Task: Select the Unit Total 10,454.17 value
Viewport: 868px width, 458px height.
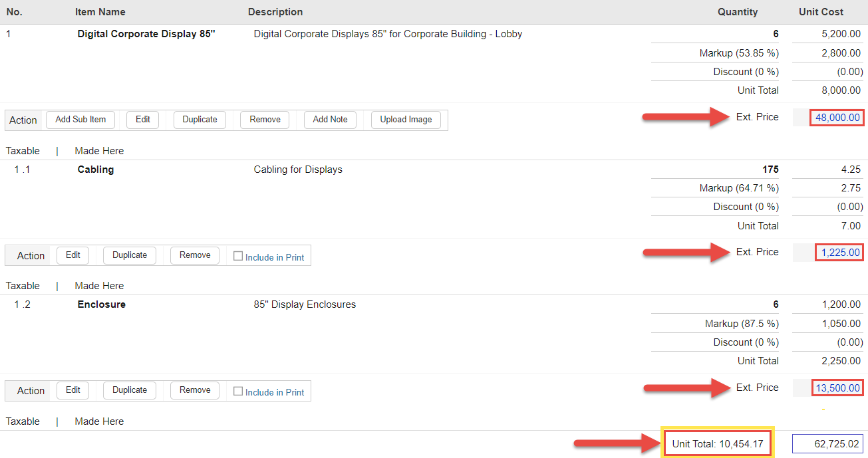Action: tap(717, 442)
